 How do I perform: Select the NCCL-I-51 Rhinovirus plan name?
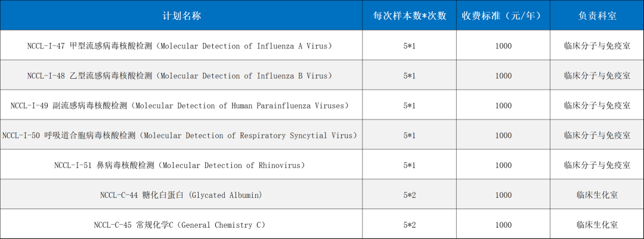point(179,166)
